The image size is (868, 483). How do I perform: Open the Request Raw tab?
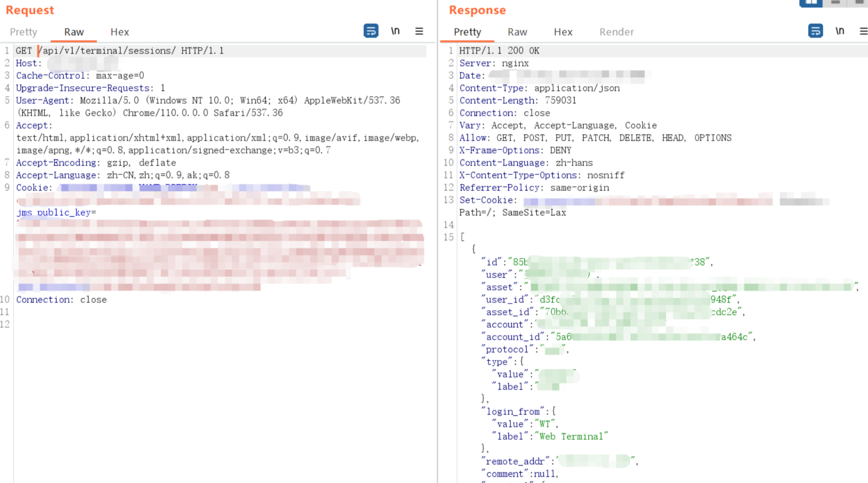pos(74,32)
